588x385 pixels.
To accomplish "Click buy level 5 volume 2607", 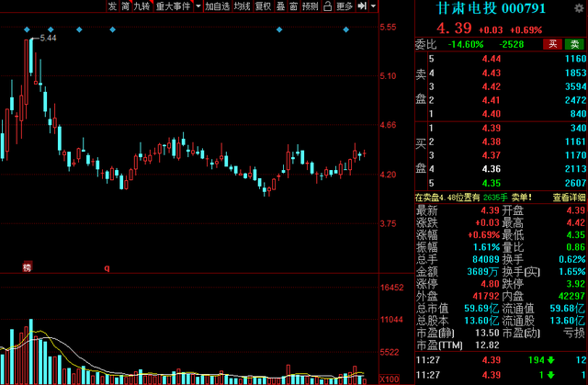I will (576, 183).
